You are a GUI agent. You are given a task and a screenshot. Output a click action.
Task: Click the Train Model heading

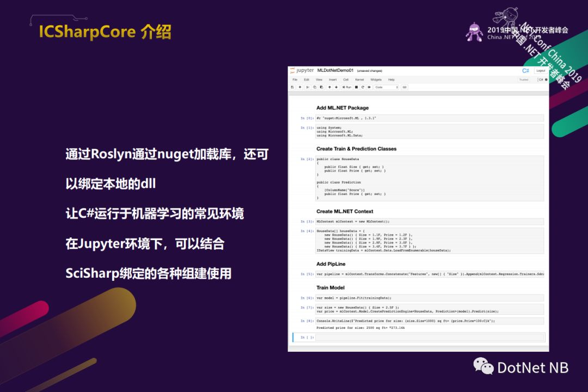(x=330, y=287)
